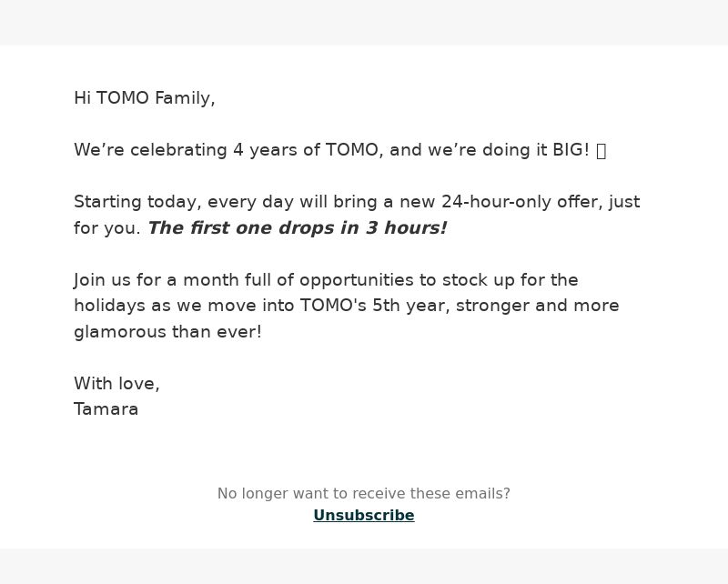728x584 pixels.
Task: Select the 'Hi TOMO Family,' greeting
Action: (145, 98)
